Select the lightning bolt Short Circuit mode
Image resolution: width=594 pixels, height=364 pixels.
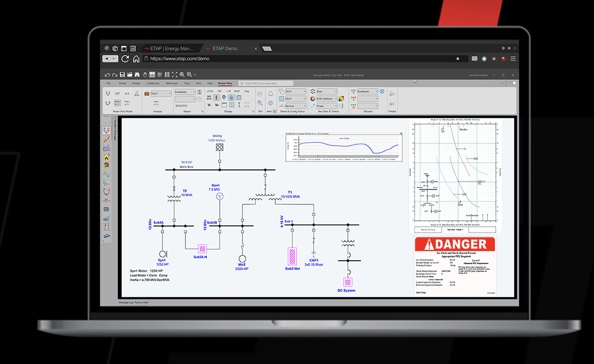click(106, 139)
